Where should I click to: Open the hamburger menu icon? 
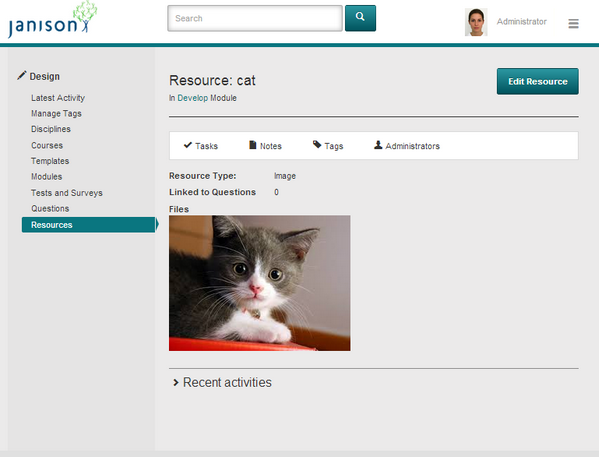[573, 24]
